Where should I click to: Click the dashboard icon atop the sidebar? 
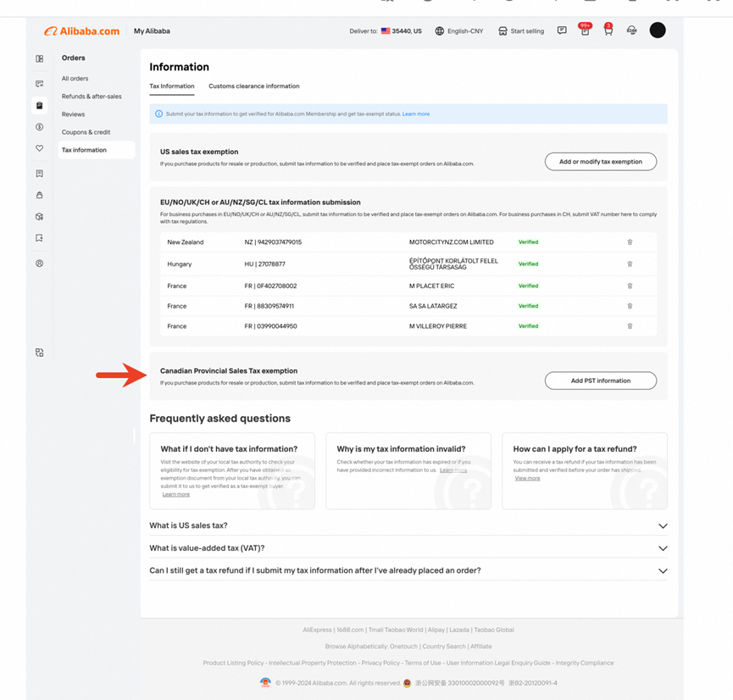(39, 59)
